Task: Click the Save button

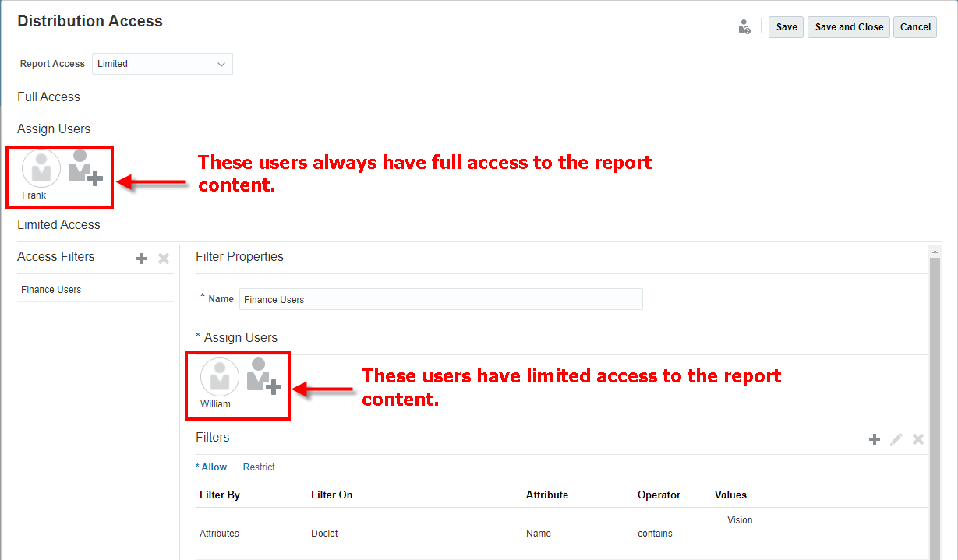Action: [x=787, y=27]
